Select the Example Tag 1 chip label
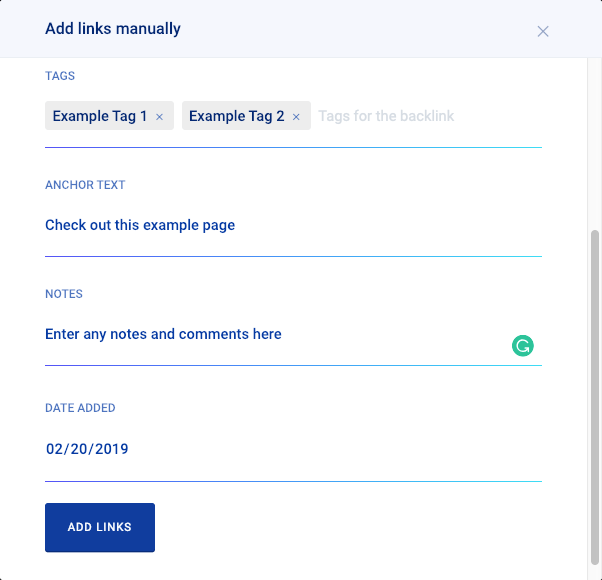The width and height of the screenshot is (602, 580). click(100, 116)
